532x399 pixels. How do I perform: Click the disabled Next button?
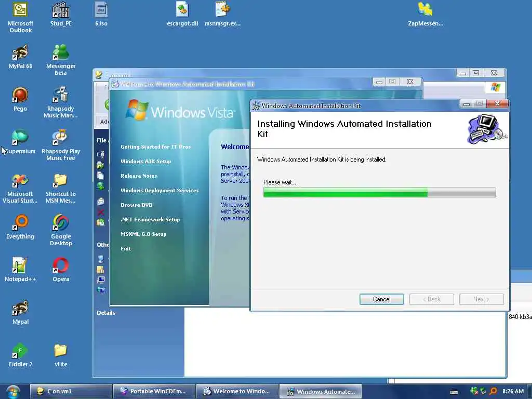pos(482,299)
